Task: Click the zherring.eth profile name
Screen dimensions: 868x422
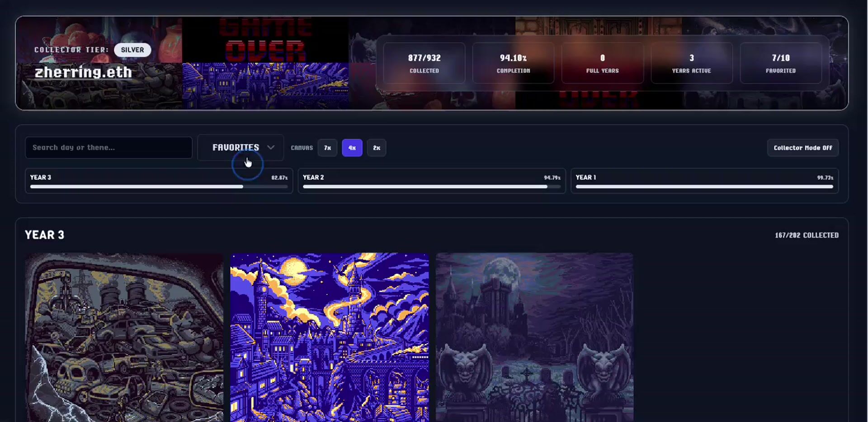Action: (x=83, y=72)
